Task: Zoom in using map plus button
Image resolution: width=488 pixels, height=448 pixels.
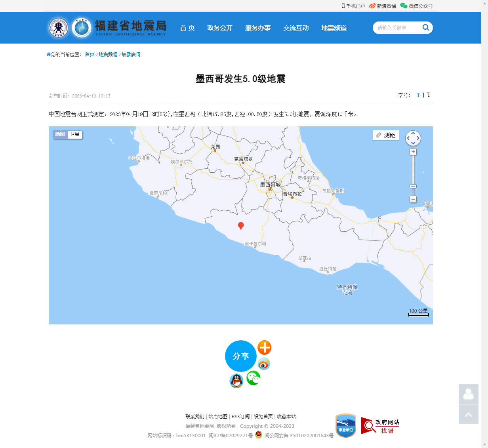Action: pyautogui.click(x=413, y=152)
